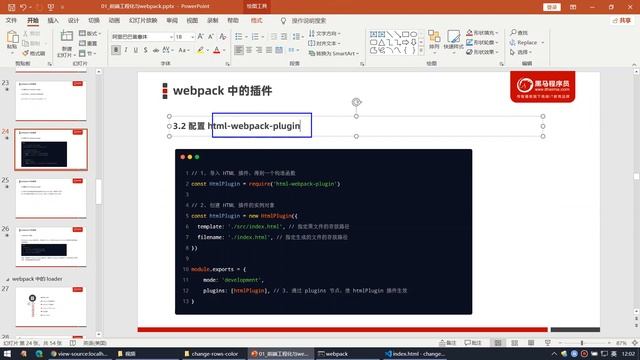Click Justify alignment icon
Image resolution: width=640 pixels, height=360 pixels.
point(269,50)
